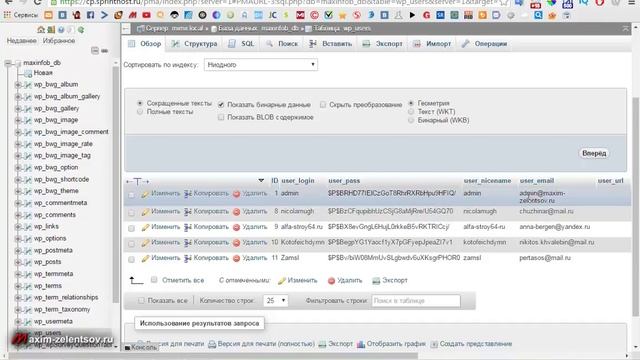Expand the wp_usermeta tree node
Viewport: 640px width, 360px height.
[x=18, y=322]
